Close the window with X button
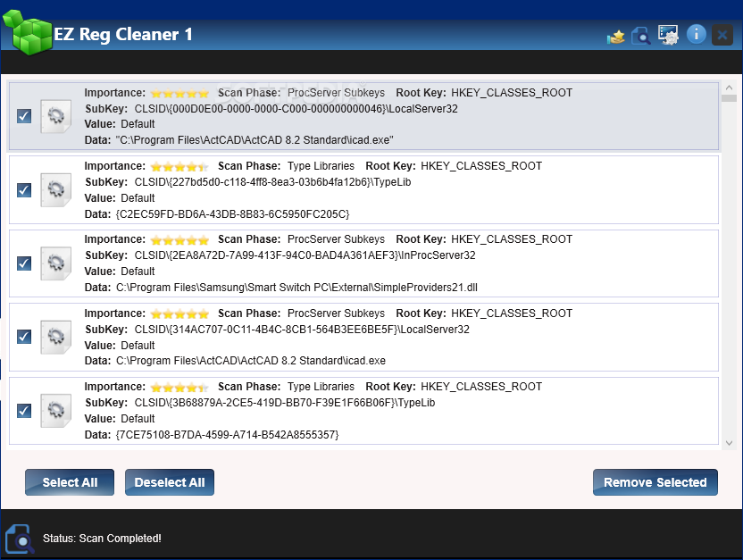743x560 pixels. click(x=722, y=35)
